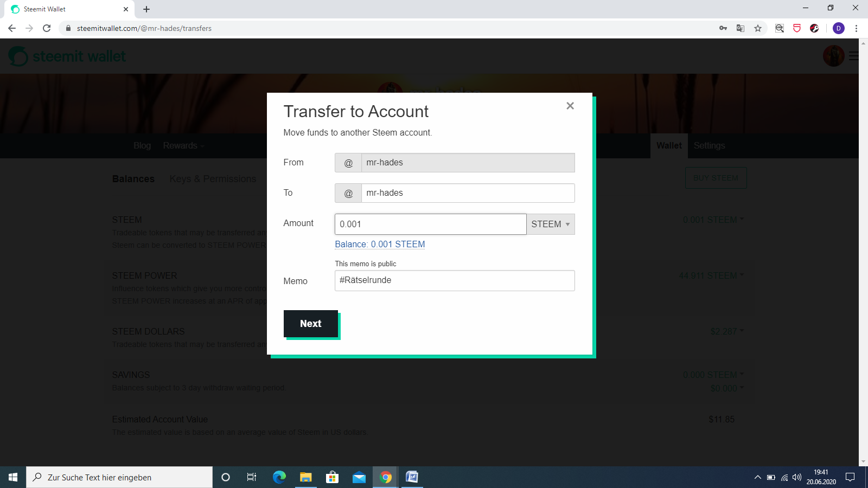Close the Transfer to Account dialog
Viewport: 868px width, 488px height.
pos(570,106)
